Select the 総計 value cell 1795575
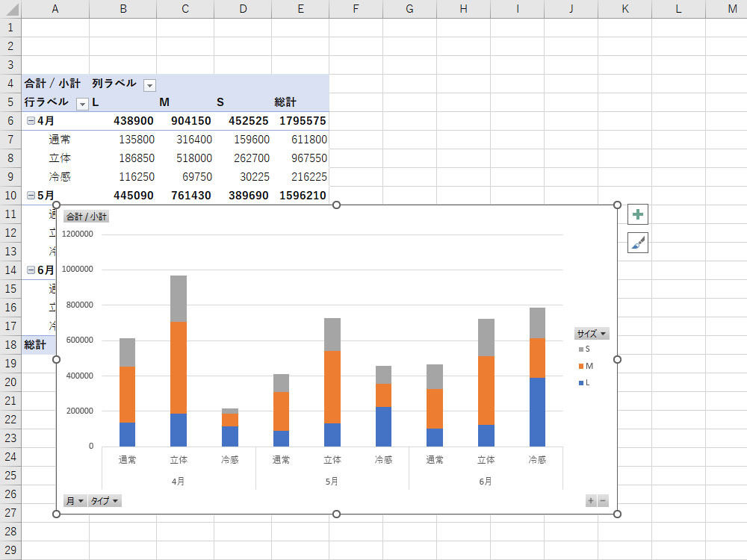The width and height of the screenshot is (747, 560). point(302,121)
